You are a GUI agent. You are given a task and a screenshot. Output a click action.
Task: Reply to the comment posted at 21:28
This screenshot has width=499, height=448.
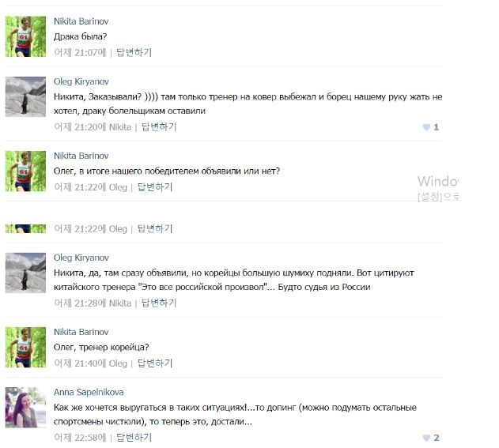[159, 303]
